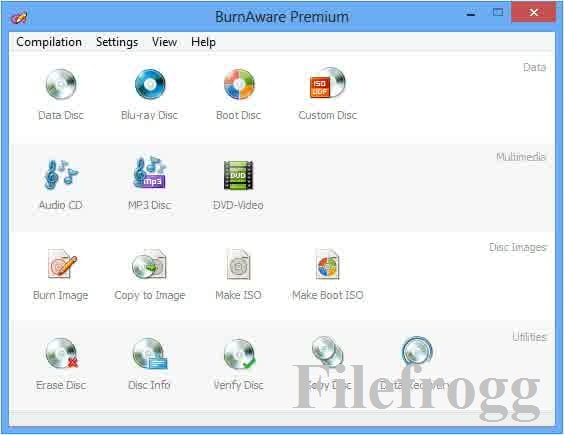Image resolution: width=564 pixels, height=435 pixels.
Task: Launch the DVD-Video tool
Action: point(238,185)
